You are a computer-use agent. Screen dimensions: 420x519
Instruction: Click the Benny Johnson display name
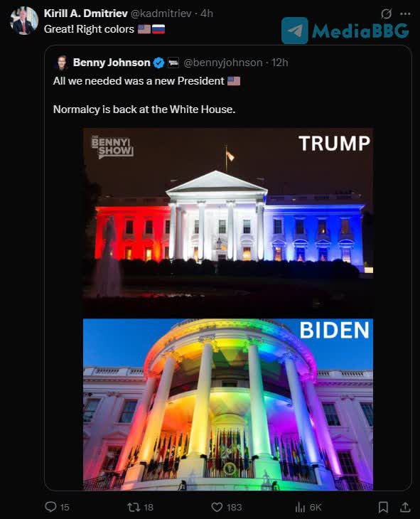(x=112, y=63)
